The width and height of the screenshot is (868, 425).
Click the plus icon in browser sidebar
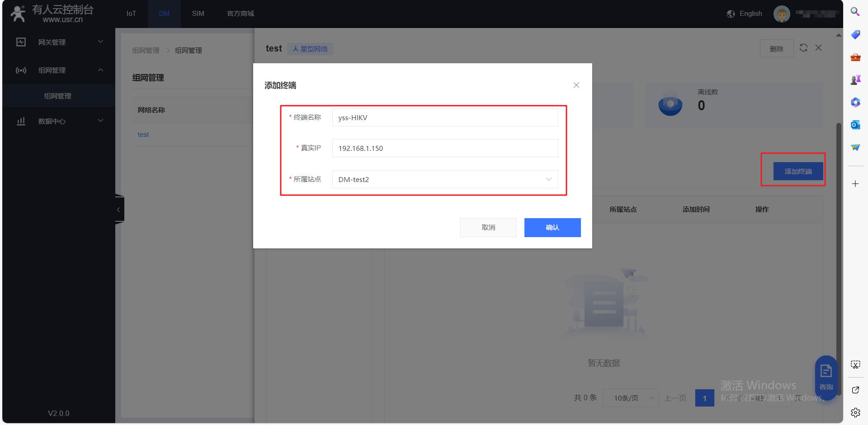coord(855,184)
